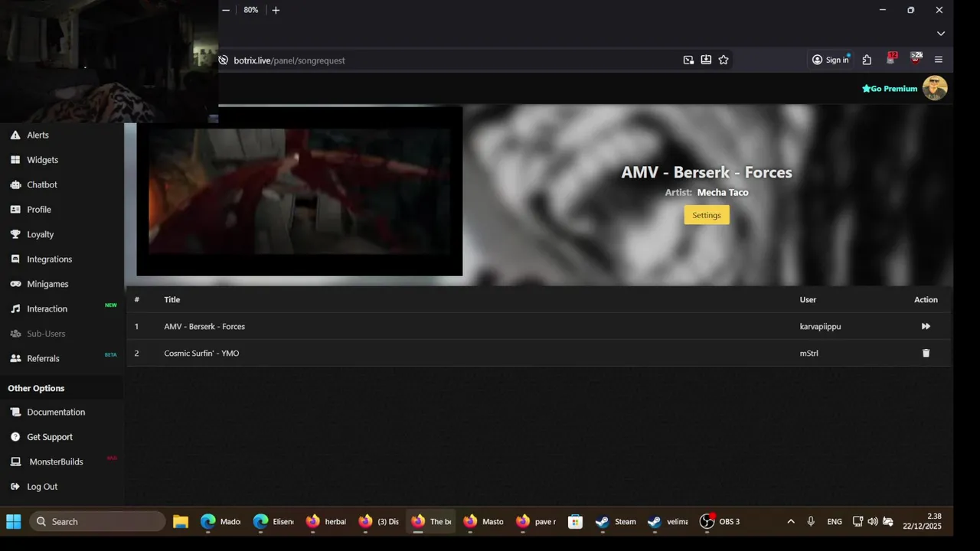This screenshot has width=980, height=551.
Task: Click the Chatbot robot icon
Action: click(x=15, y=184)
